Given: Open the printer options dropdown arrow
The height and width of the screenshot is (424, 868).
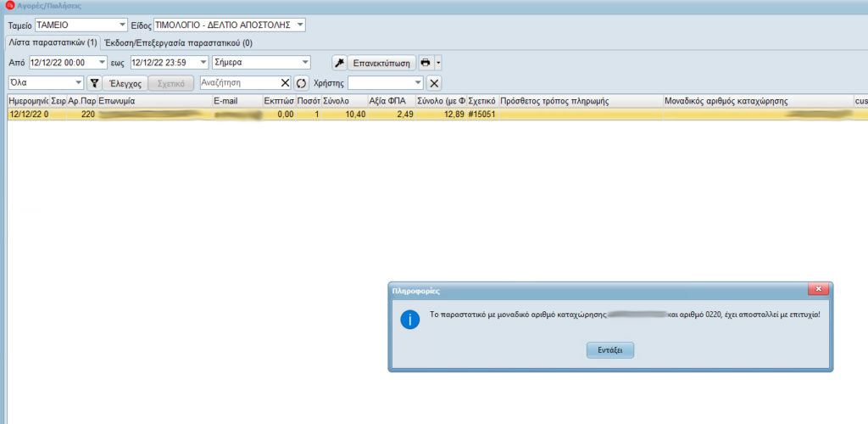Looking at the screenshot, I should (x=439, y=63).
